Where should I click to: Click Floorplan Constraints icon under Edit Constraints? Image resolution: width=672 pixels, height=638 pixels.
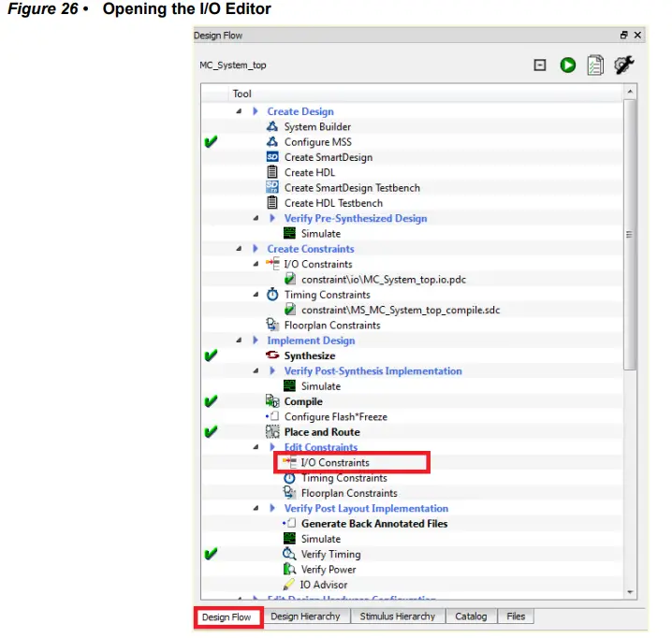289,493
